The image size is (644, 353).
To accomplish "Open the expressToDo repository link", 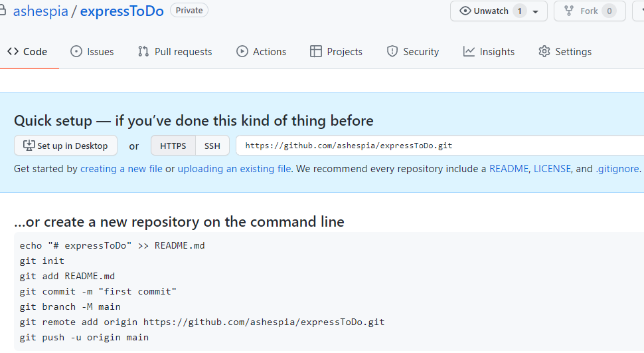I will pos(122,11).
